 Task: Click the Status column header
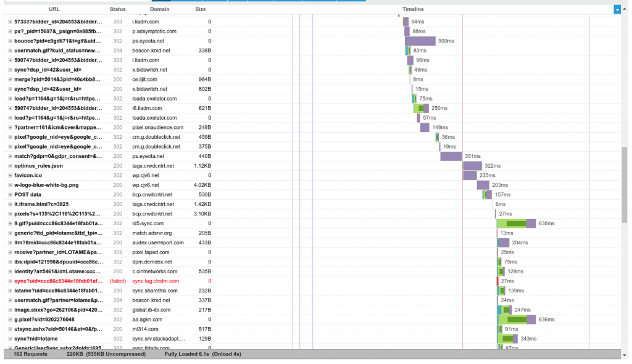(117, 9)
